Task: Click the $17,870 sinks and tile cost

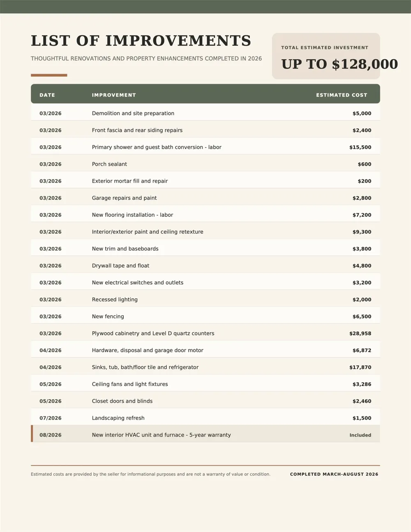Action: point(360,367)
